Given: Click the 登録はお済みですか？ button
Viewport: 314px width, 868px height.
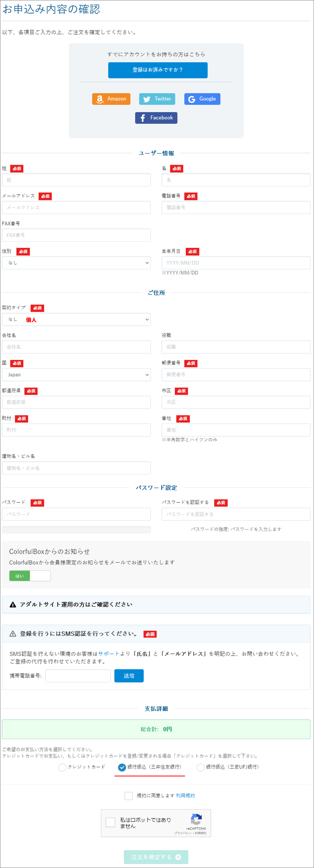Looking at the screenshot, I should click(x=158, y=70).
